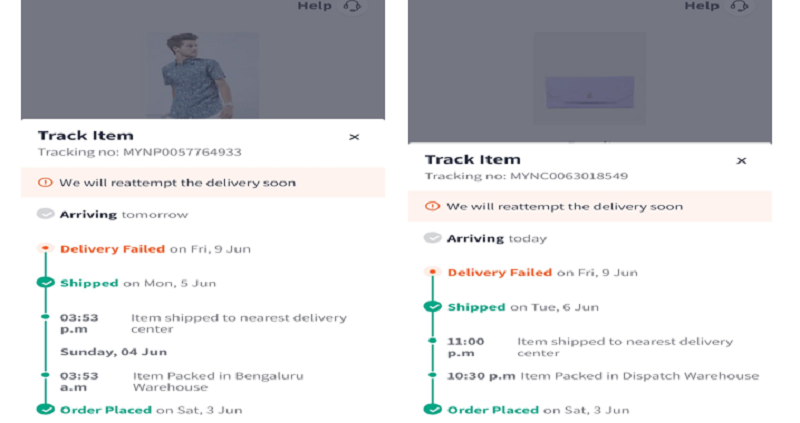Click the grey check icon beside Arriving tomorrow
Viewport: 800px width, 423px height.
click(x=45, y=213)
